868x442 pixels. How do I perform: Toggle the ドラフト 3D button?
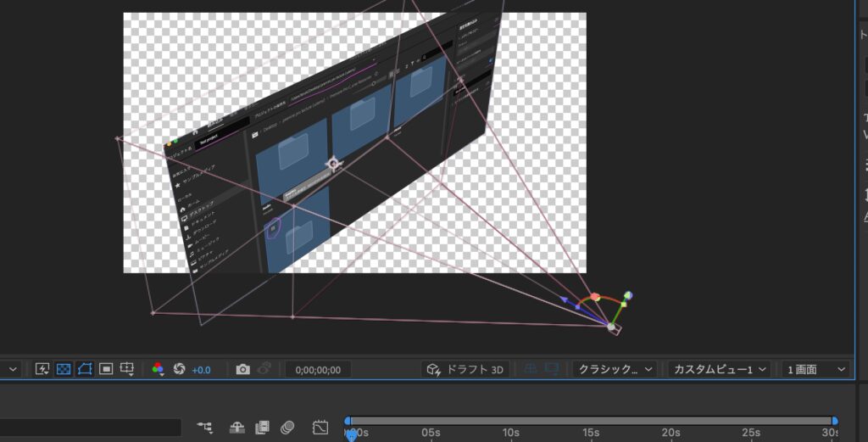pyautogui.click(x=466, y=369)
